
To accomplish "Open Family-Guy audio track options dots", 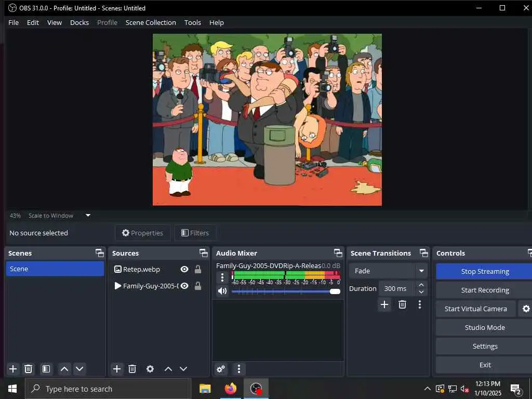I will click(222, 277).
